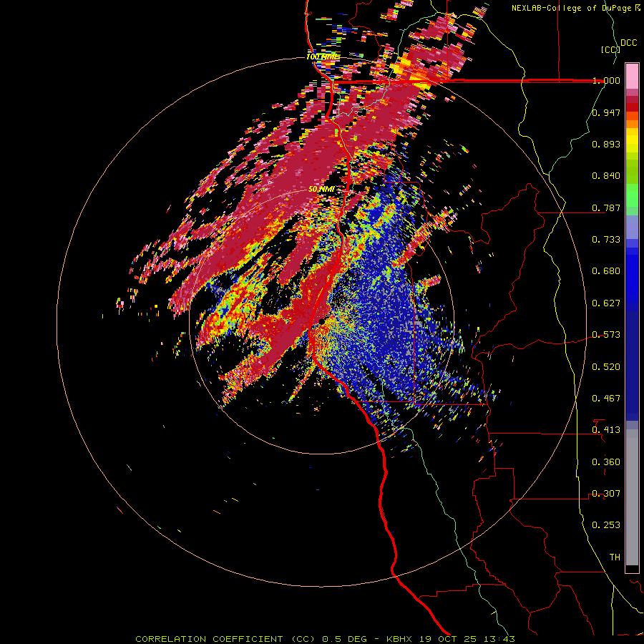The width and height of the screenshot is (644, 644).
Task: Click the 0.947 legend value
Action: coord(606,112)
